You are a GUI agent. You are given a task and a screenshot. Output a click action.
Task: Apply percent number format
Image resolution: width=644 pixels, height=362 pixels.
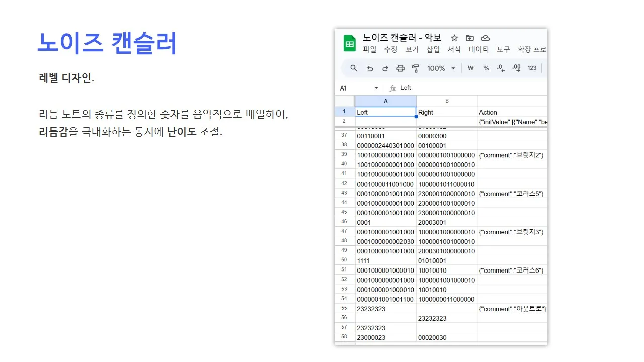coord(486,68)
